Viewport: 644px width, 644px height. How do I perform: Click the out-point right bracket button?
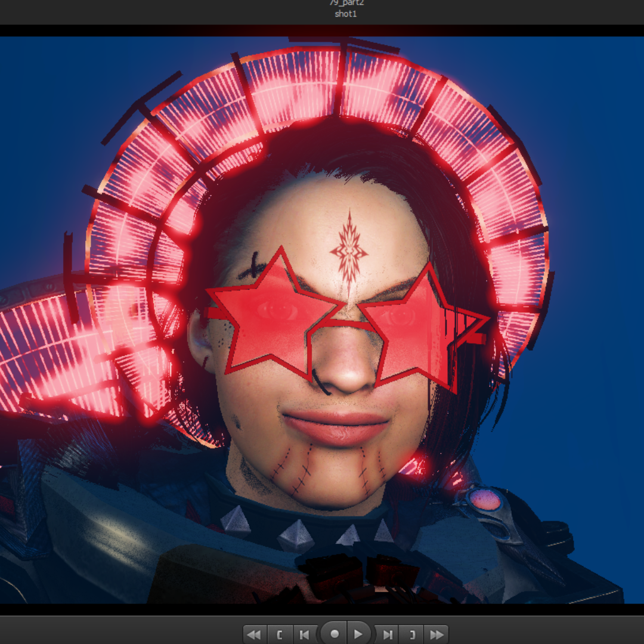[x=411, y=634]
